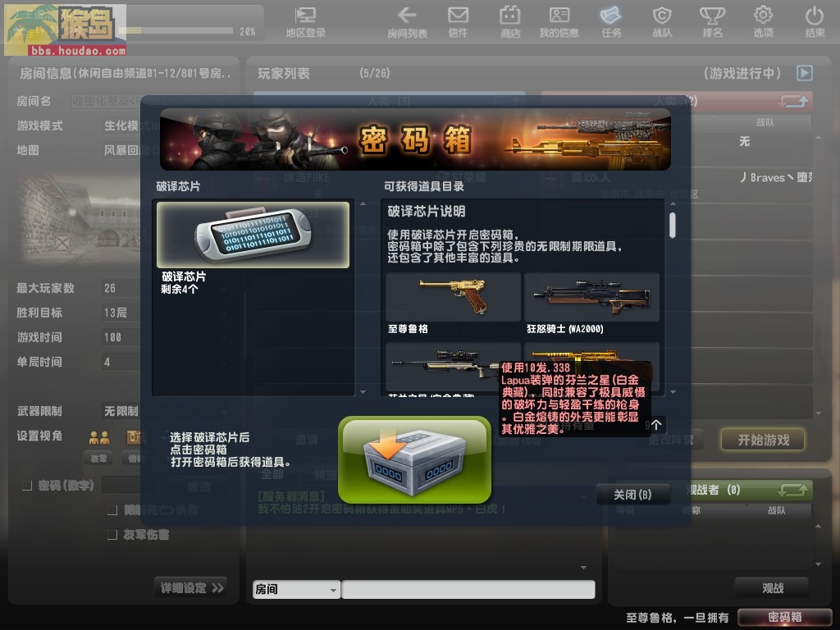
Task: Click the player list scroll-up arrow
Action: (818, 138)
